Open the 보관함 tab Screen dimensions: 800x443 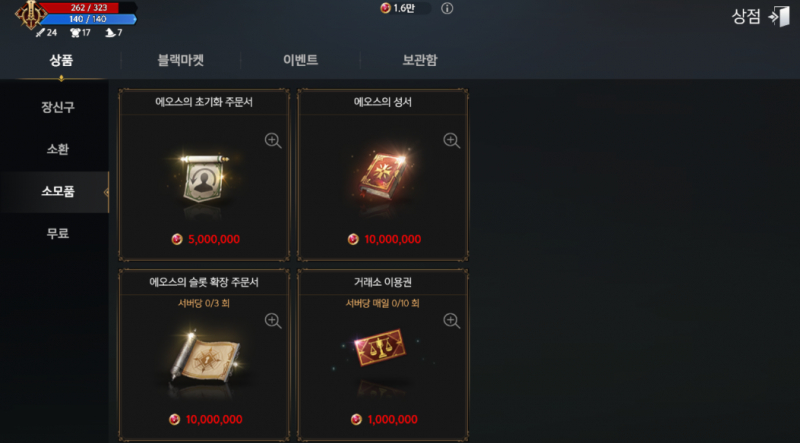point(420,60)
